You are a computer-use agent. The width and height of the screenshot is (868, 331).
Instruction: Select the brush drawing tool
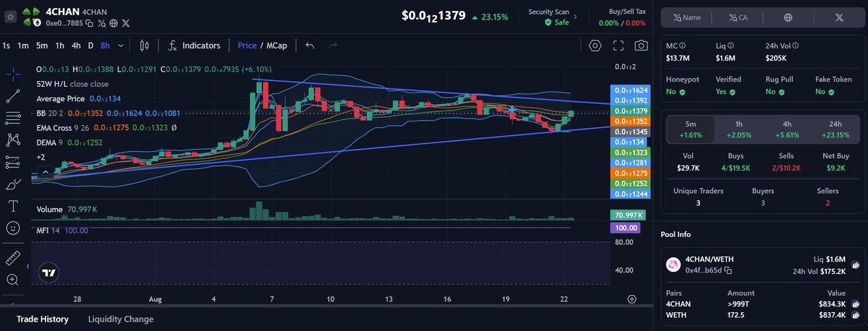[13, 184]
